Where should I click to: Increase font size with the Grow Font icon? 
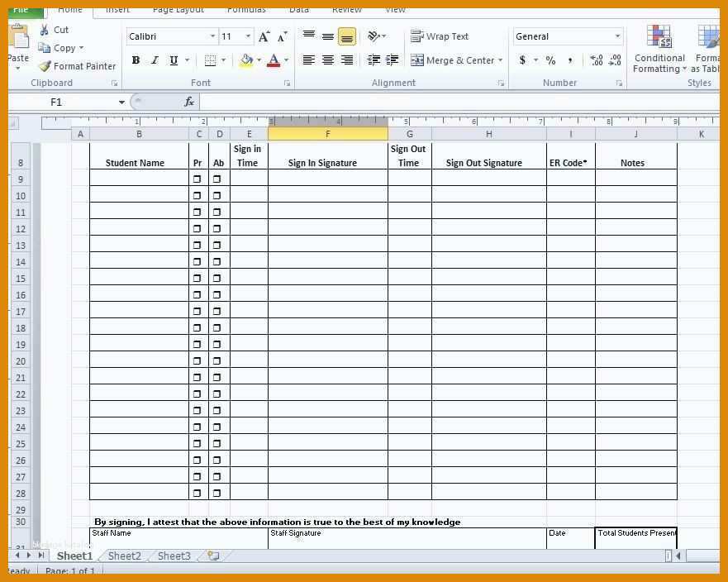pos(264,36)
